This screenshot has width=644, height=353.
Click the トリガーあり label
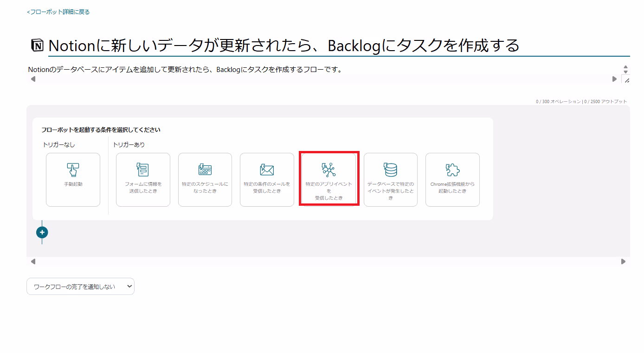129,145
